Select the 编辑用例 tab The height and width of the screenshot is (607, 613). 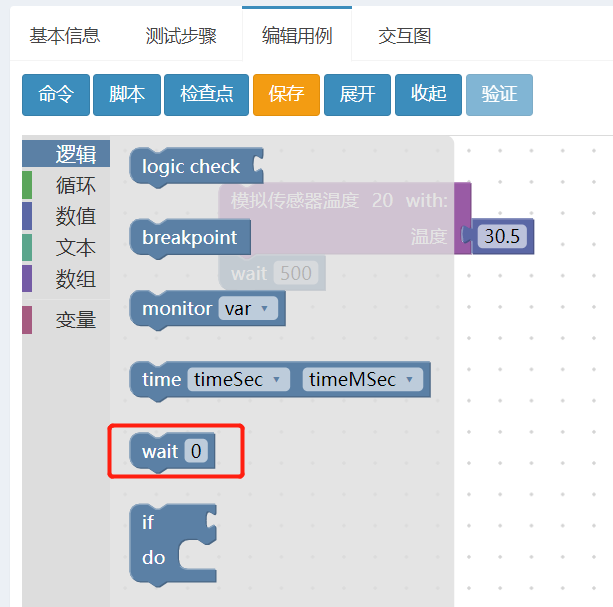pyautogui.click(x=297, y=36)
